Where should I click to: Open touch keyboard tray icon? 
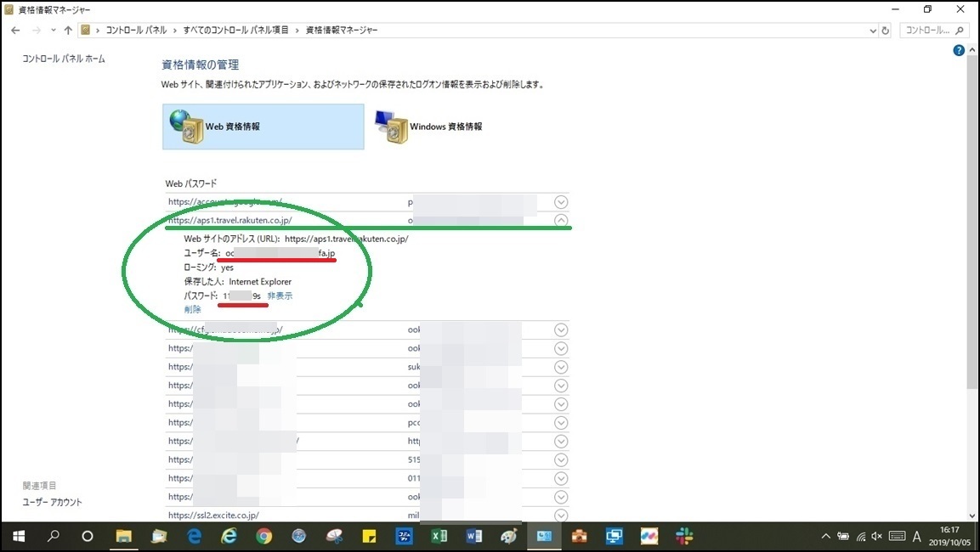click(897, 536)
